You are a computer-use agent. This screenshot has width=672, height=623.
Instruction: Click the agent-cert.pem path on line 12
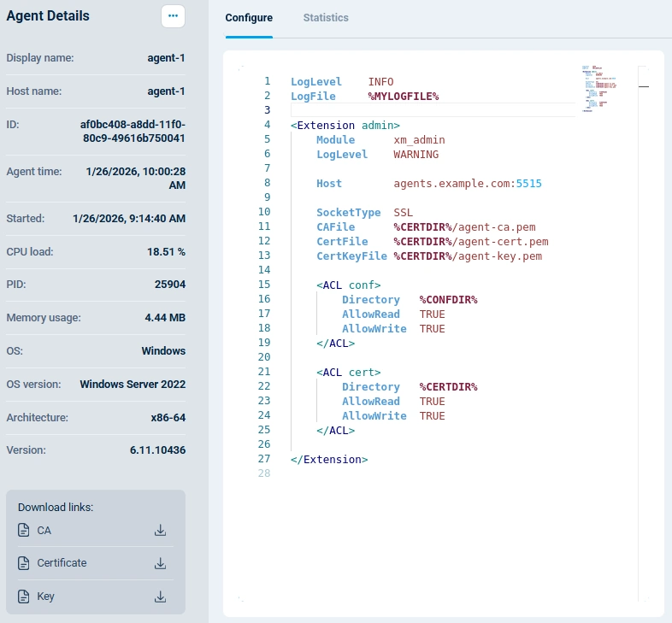point(471,242)
